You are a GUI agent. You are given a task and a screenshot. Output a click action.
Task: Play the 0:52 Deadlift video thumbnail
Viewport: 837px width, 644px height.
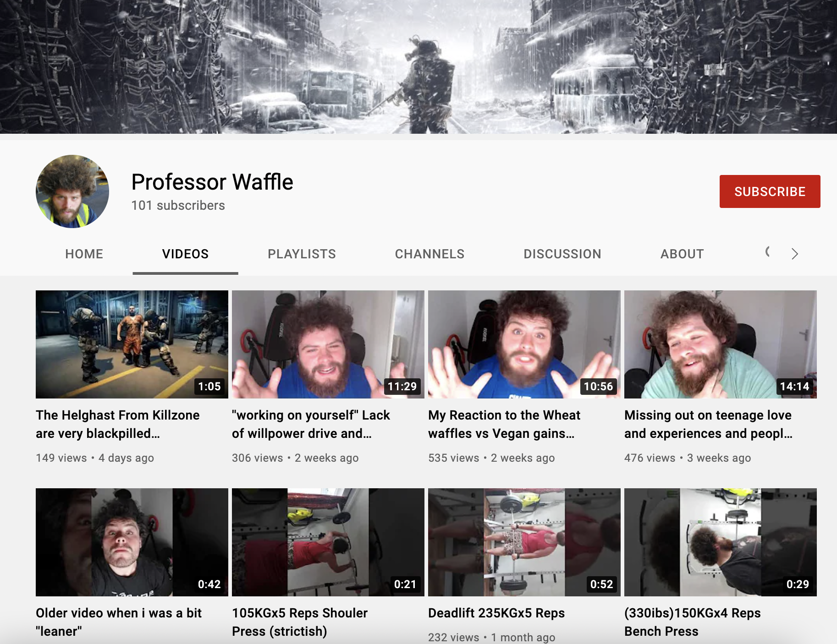[524, 542]
